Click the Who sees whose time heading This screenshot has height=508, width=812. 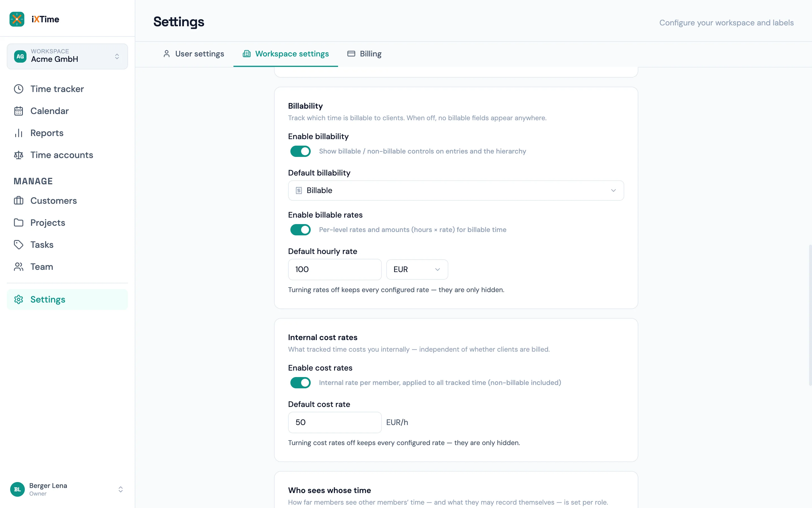tap(329, 490)
